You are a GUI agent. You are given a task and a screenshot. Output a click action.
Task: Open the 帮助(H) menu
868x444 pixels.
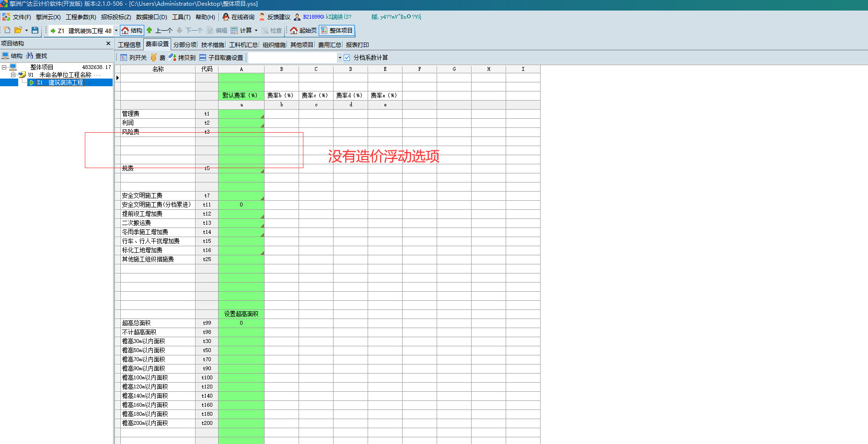point(205,17)
